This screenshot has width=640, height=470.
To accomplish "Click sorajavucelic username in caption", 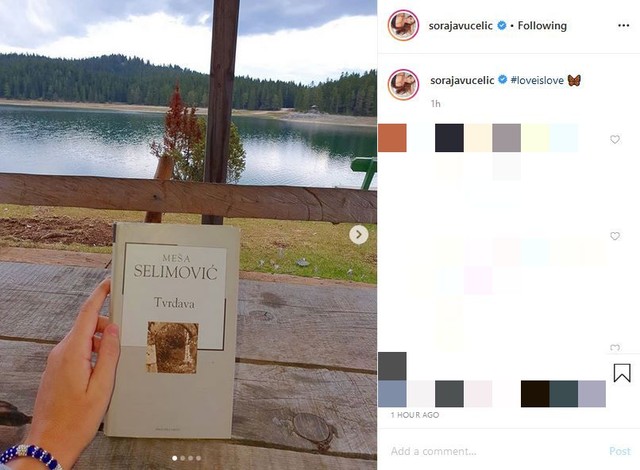I will pyautogui.click(x=462, y=80).
